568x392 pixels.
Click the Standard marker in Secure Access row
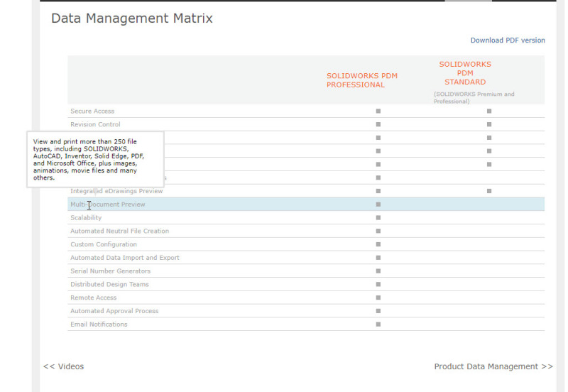point(489,111)
